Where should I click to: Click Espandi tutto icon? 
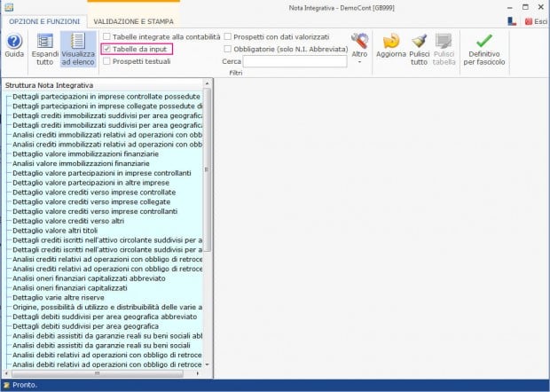[45, 41]
